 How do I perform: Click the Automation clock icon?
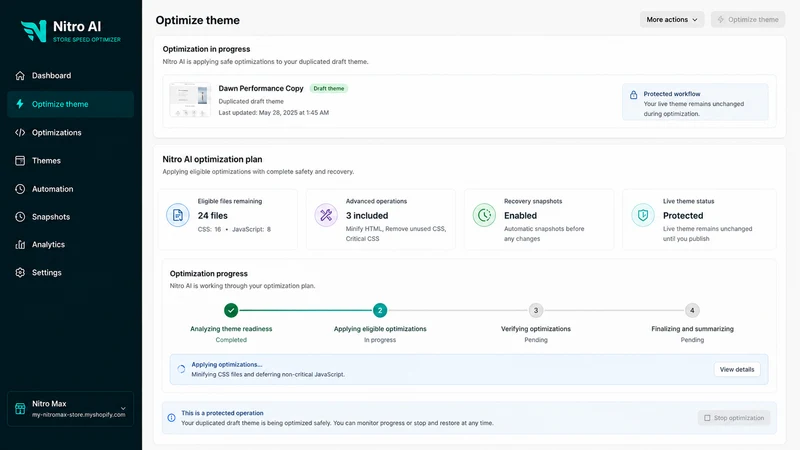click(20, 189)
